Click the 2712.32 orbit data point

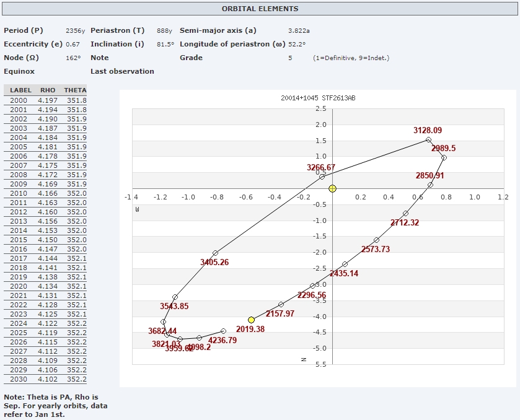point(405,213)
